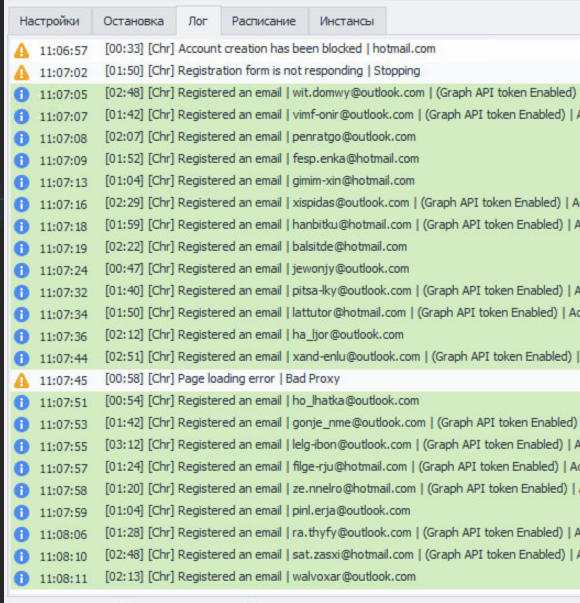This screenshot has width=580, height=603.
Task: Click warning icon for account creation blocked entry
Action: pos(22,50)
